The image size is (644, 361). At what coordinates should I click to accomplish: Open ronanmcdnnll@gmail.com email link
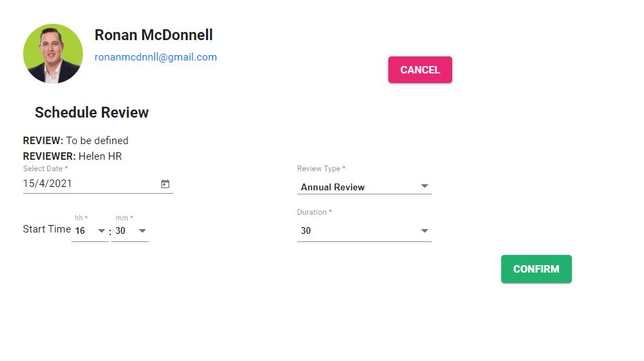point(156,57)
